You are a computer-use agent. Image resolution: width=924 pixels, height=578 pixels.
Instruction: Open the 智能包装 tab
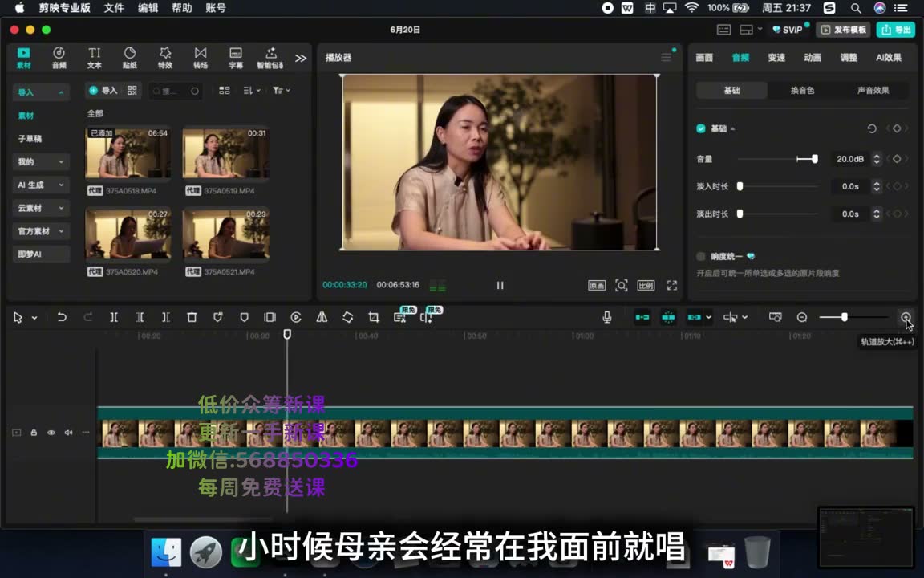tap(270, 58)
